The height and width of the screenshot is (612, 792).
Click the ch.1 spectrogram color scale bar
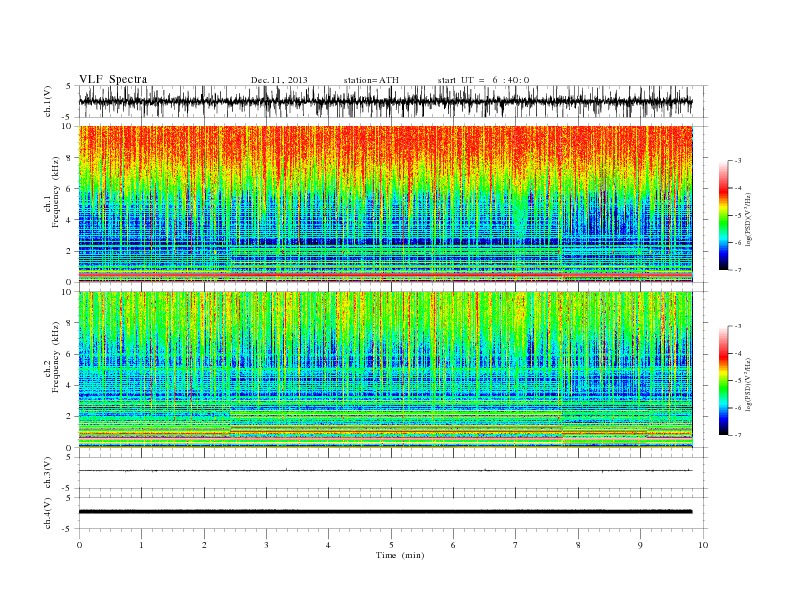click(723, 215)
